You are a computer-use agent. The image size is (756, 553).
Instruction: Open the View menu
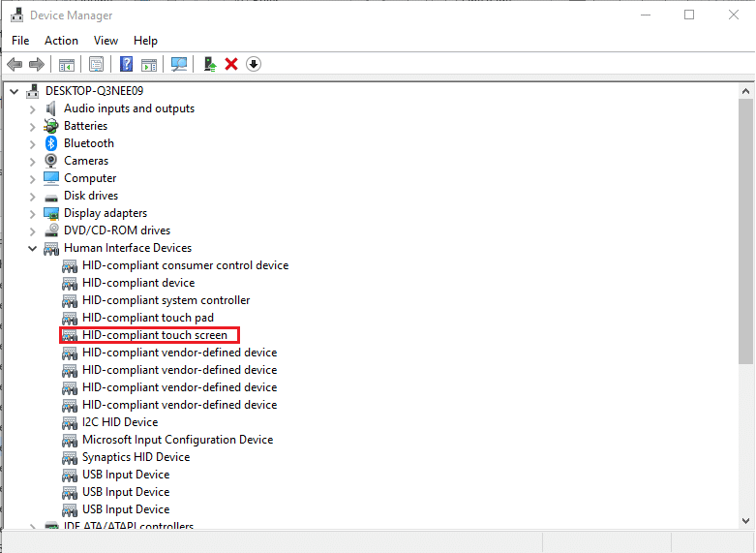[106, 40]
